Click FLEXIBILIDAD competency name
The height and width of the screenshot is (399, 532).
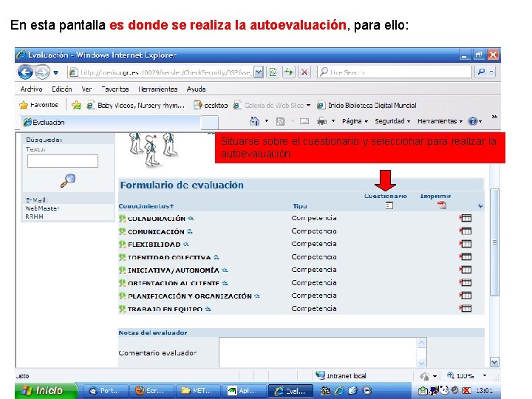(154, 245)
